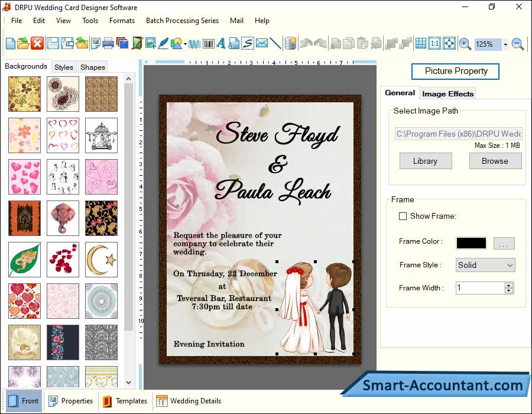Open the database batch icon
Screen dimensions: 532x414
pyautogui.click(x=290, y=44)
